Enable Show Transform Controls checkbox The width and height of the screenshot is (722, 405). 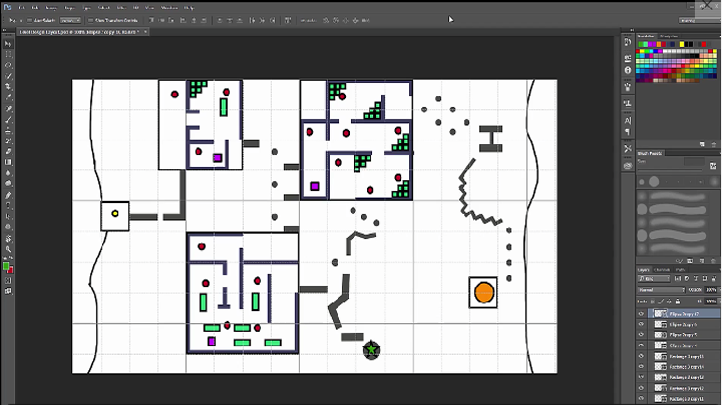coord(90,20)
